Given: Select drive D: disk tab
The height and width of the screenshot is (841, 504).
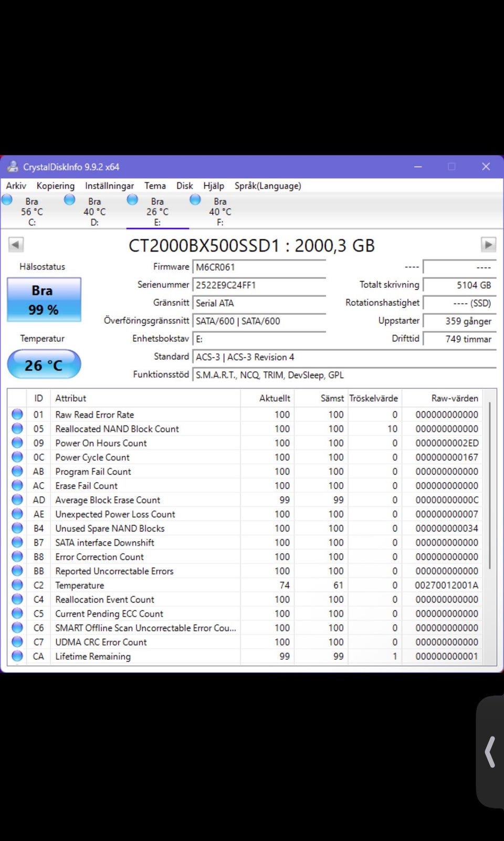Looking at the screenshot, I should (x=94, y=211).
